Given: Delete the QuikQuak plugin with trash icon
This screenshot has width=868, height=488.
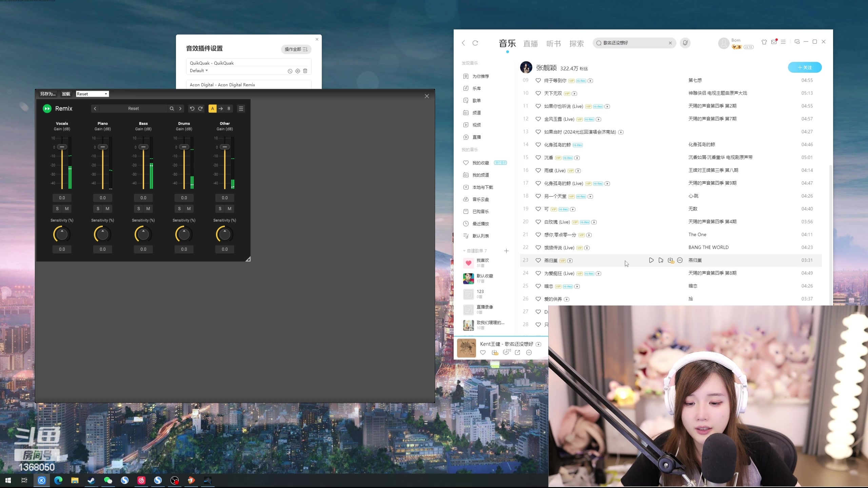Looking at the screenshot, I should [305, 71].
